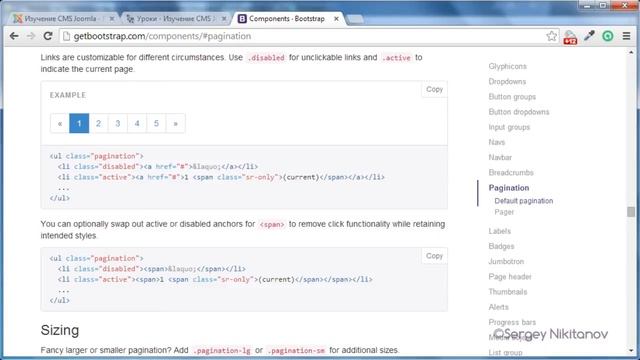Click the browser back arrow
The image size is (640, 360).
(x=14, y=36)
